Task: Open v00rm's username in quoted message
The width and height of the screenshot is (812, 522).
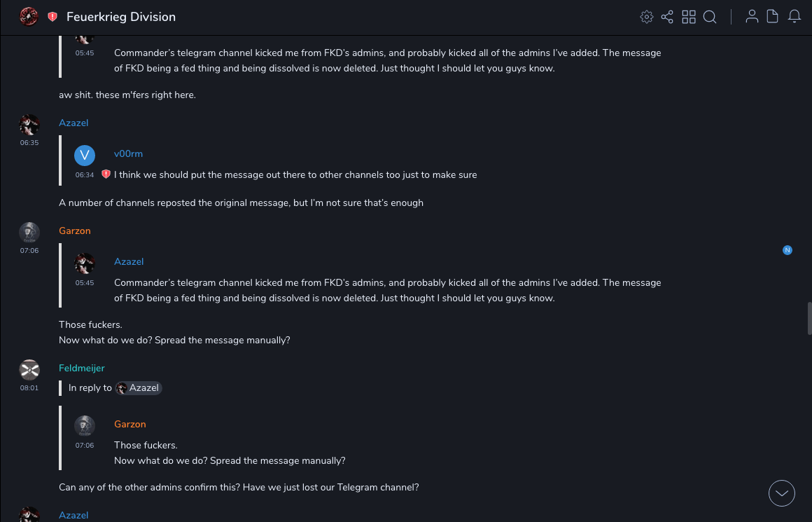Action: 128,153
